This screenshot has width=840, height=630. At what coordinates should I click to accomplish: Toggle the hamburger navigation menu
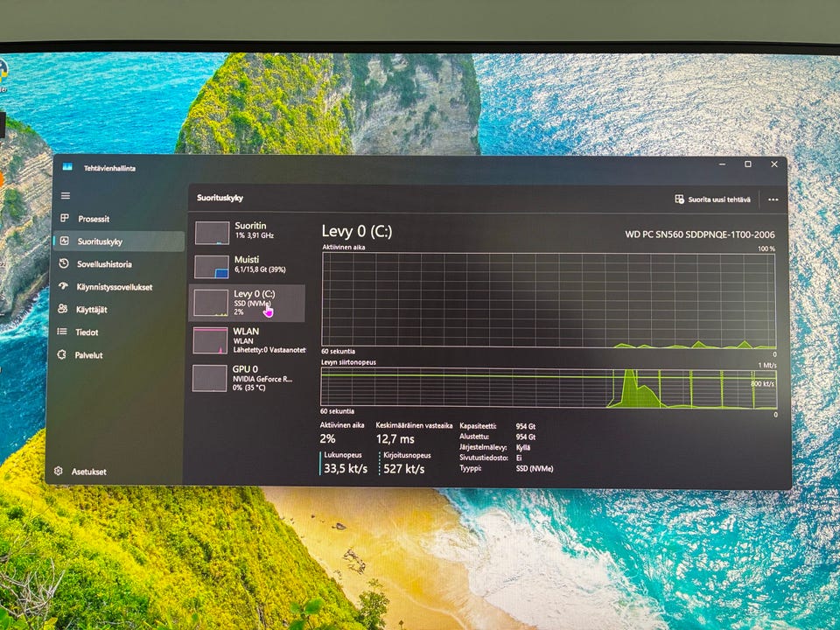click(x=66, y=195)
